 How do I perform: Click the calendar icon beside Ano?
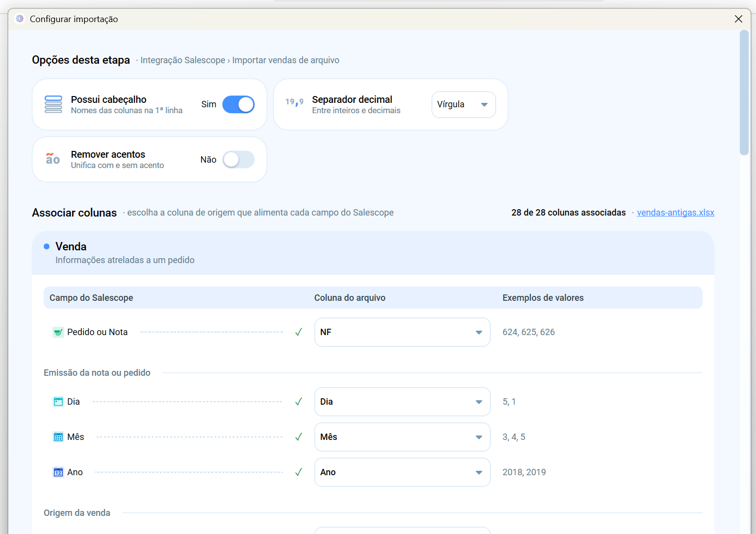58,472
